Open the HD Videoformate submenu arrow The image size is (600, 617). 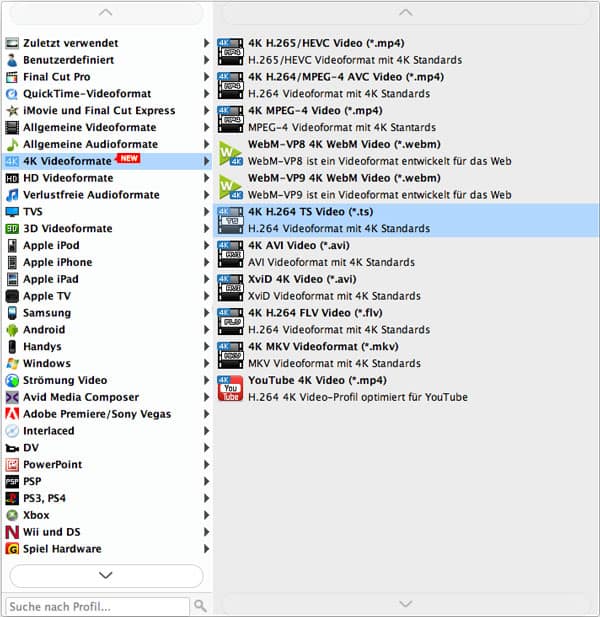(207, 178)
